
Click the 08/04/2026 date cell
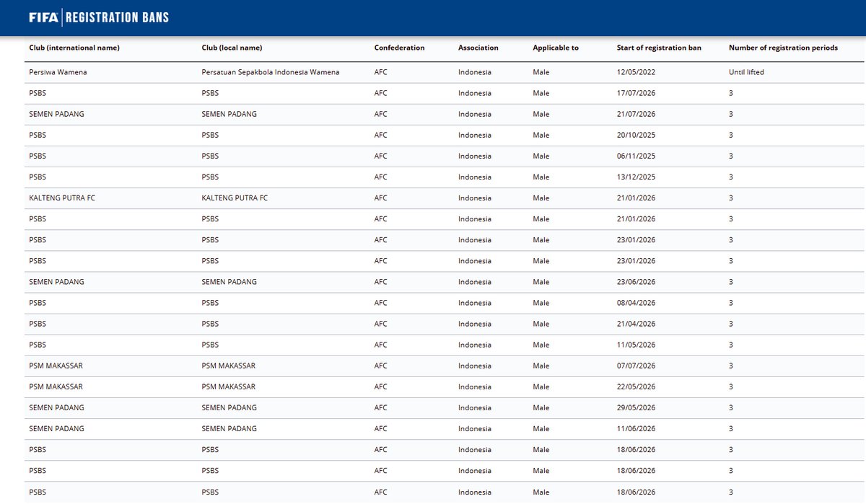click(636, 303)
